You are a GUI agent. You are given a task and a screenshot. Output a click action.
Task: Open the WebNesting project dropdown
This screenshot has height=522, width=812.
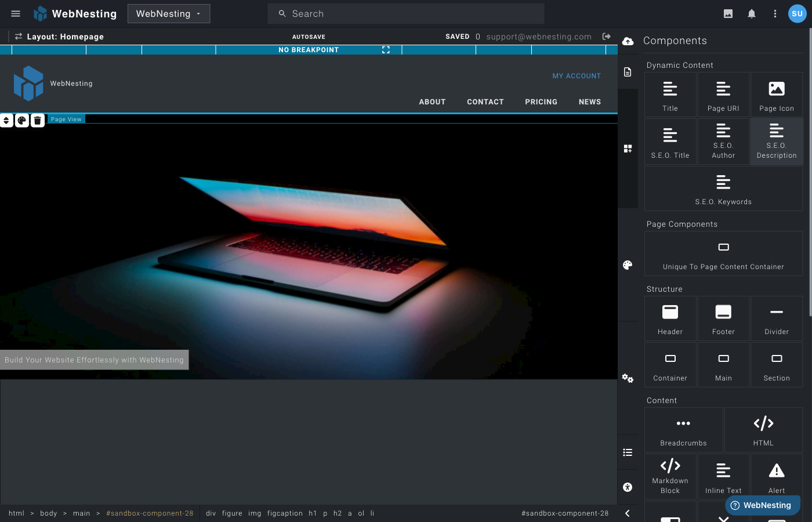pyautogui.click(x=169, y=13)
